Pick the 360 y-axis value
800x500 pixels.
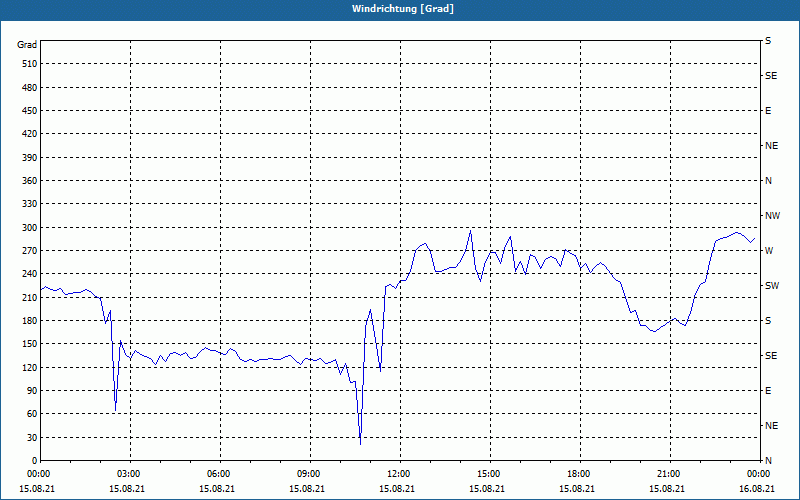pyautogui.click(x=29, y=181)
